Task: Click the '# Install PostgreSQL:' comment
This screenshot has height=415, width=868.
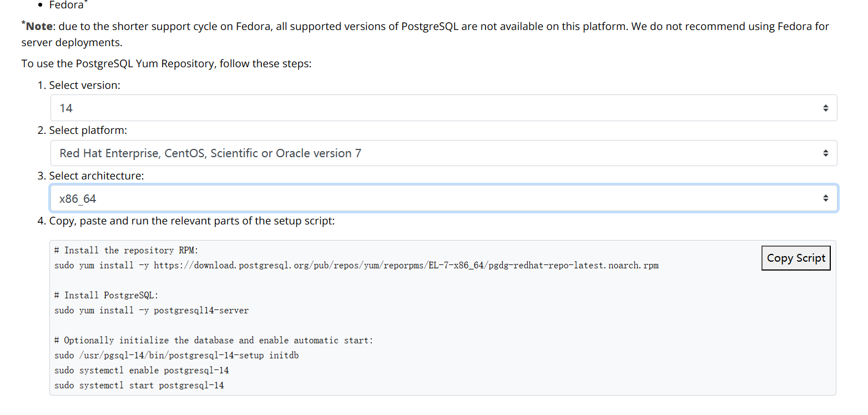Action: tap(107, 295)
